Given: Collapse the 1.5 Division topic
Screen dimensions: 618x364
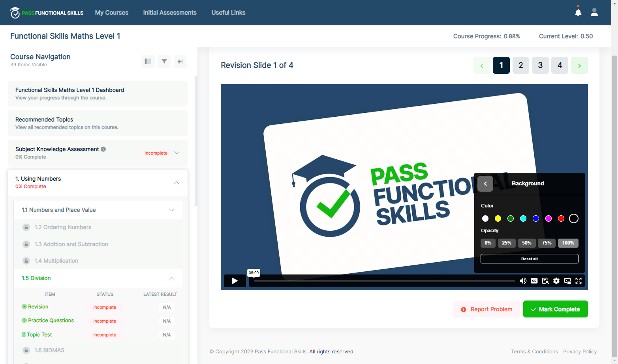Looking at the screenshot, I should pos(172,278).
